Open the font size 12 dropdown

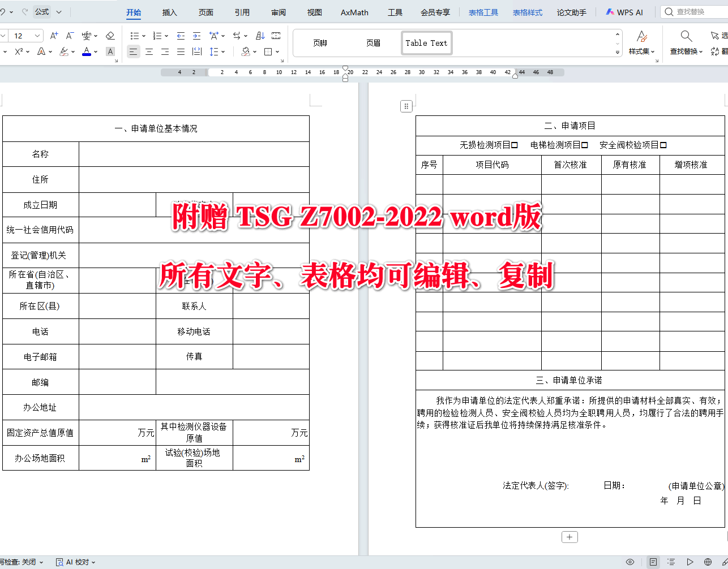(37, 36)
